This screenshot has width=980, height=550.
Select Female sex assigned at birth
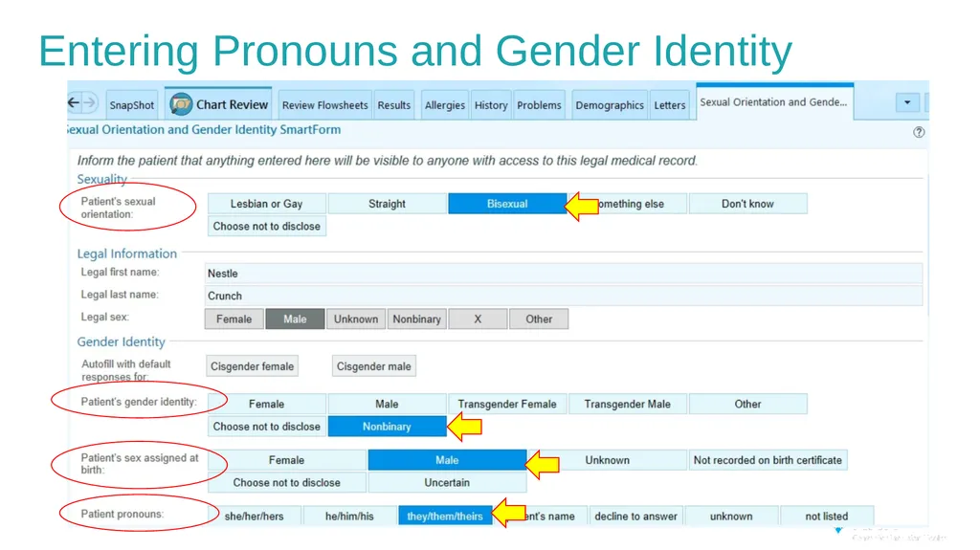(286, 460)
